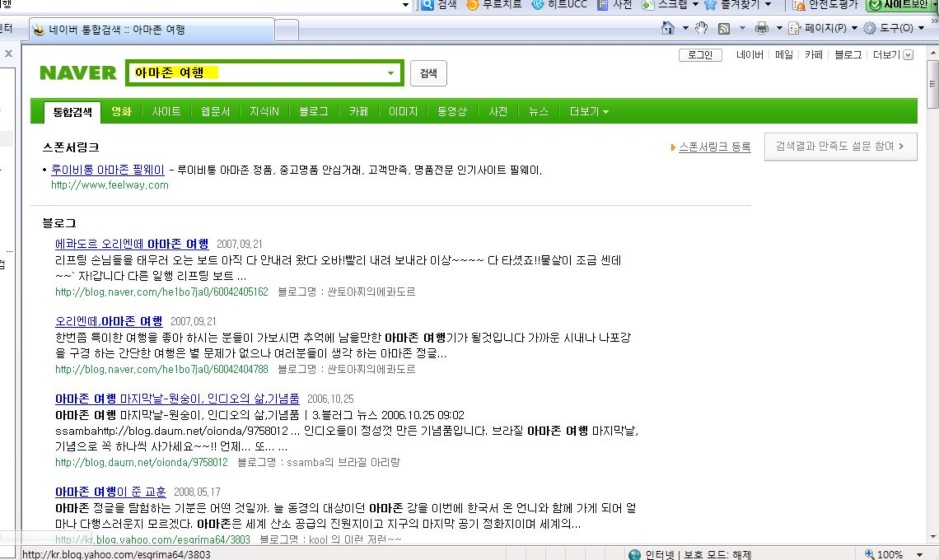This screenshot has width=939, height=560.
Task: Select the 영화 search tab
Action: pos(122,111)
